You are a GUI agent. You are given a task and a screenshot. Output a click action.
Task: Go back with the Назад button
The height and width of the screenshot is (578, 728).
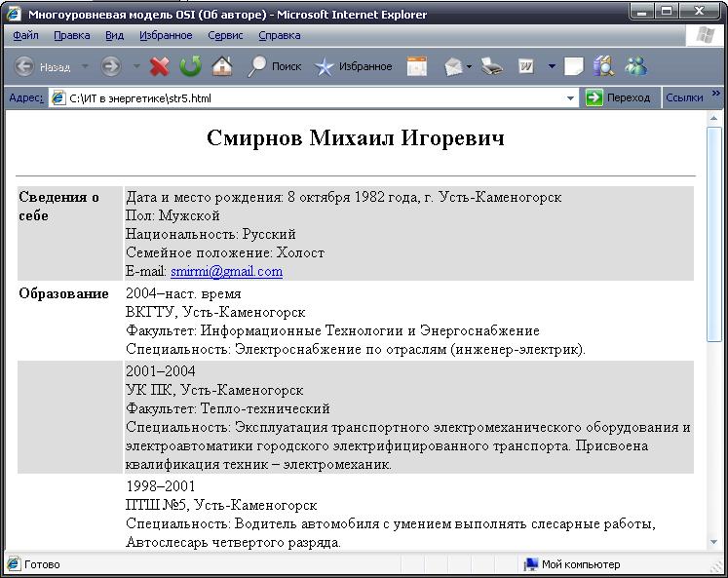(x=42, y=67)
